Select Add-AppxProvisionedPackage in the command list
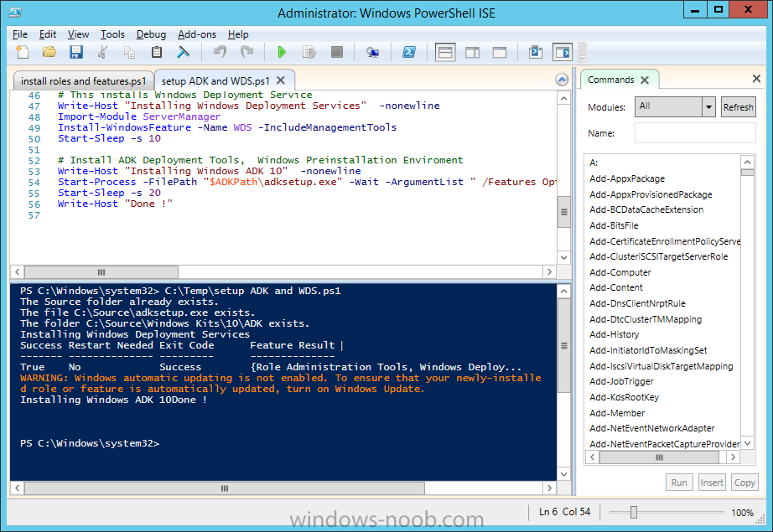Screen dimensions: 773x532 pyautogui.click(x=651, y=194)
